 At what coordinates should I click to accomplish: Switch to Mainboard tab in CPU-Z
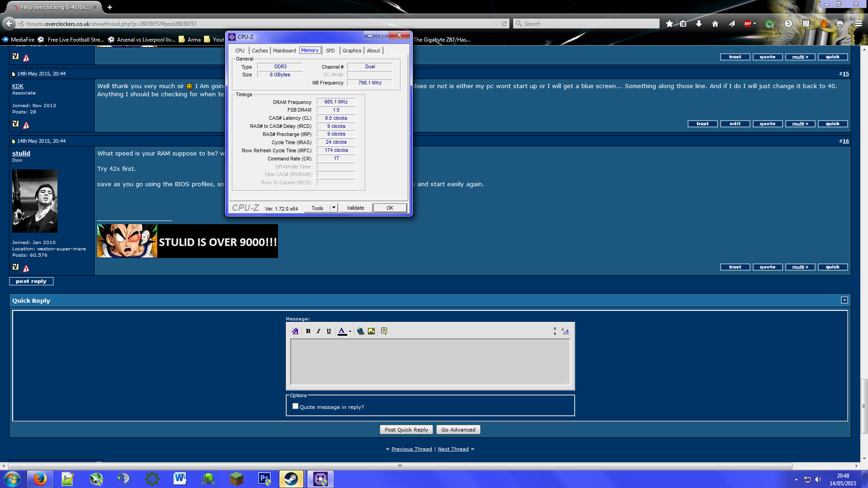click(x=284, y=51)
